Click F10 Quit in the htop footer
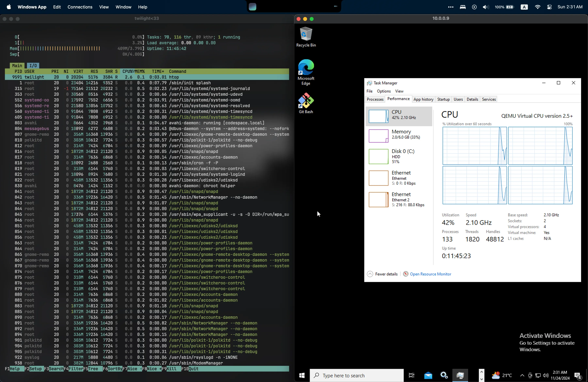The image size is (588, 382). point(190,369)
